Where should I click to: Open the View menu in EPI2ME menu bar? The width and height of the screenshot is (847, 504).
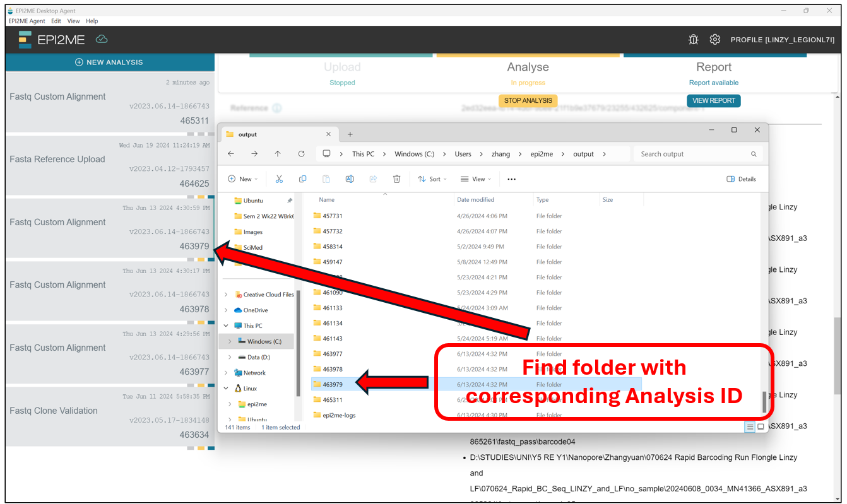[x=73, y=21]
